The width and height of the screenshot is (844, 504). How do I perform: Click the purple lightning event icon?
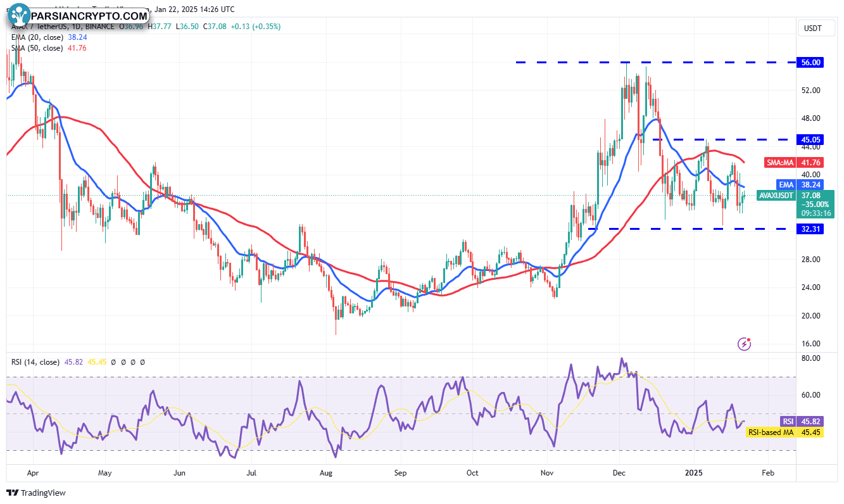[x=745, y=344]
